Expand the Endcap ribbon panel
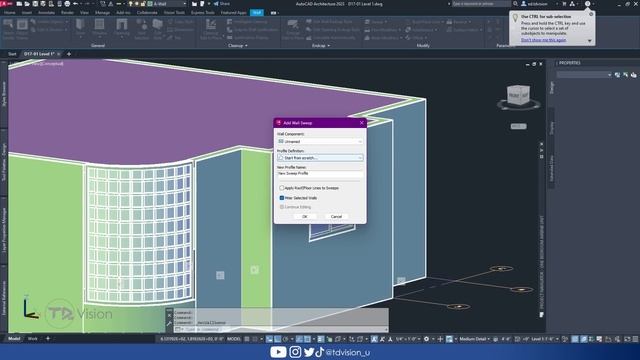 [x=321, y=46]
